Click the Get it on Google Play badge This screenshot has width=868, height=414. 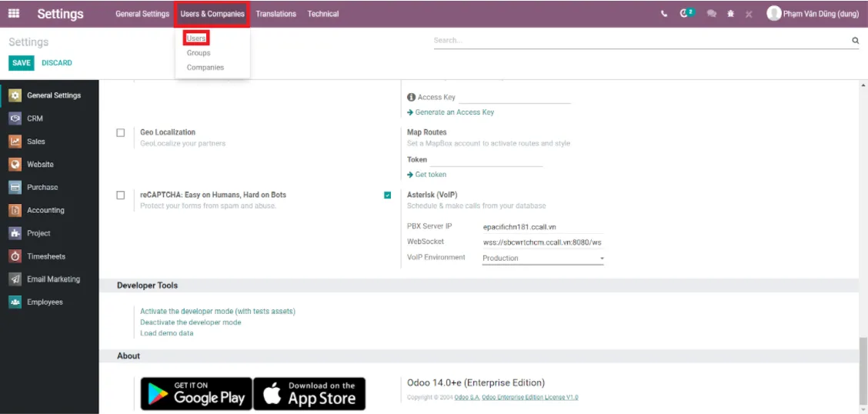(196, 394)
